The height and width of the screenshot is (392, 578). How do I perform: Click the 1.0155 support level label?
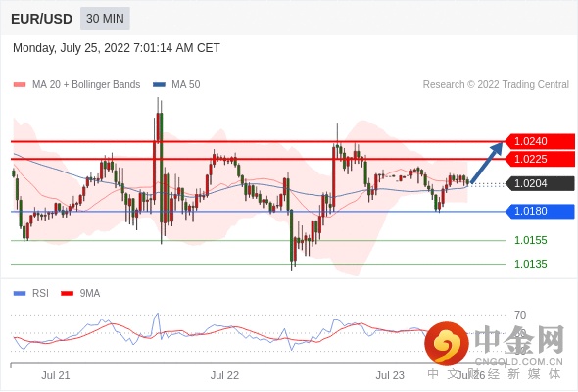(530, 240)
